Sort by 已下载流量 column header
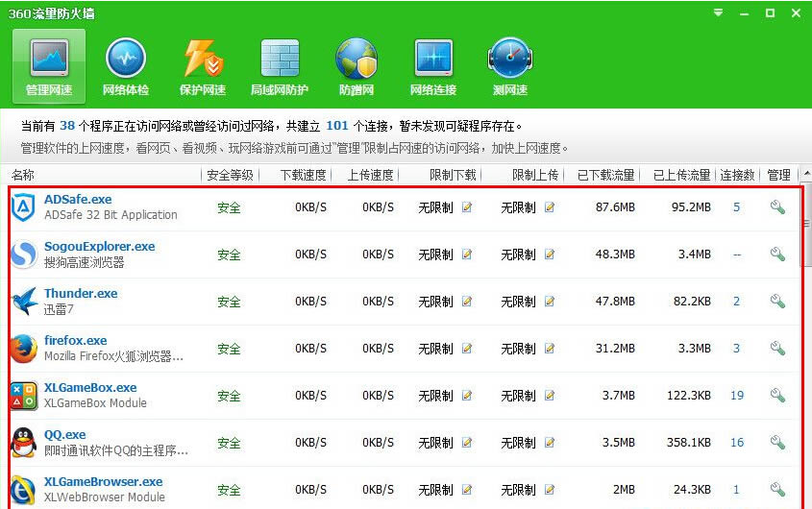 click(605, 175)
